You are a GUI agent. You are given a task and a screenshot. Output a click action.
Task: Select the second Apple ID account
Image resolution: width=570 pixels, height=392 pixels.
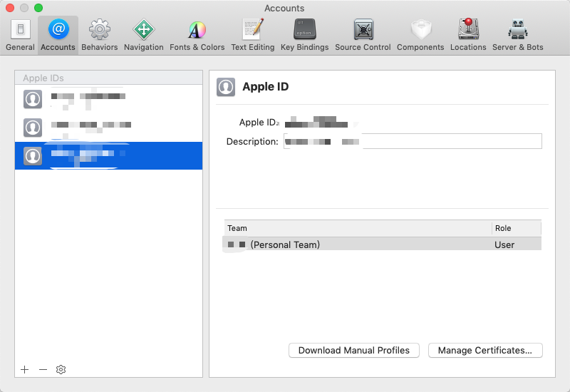click(109, 128)
